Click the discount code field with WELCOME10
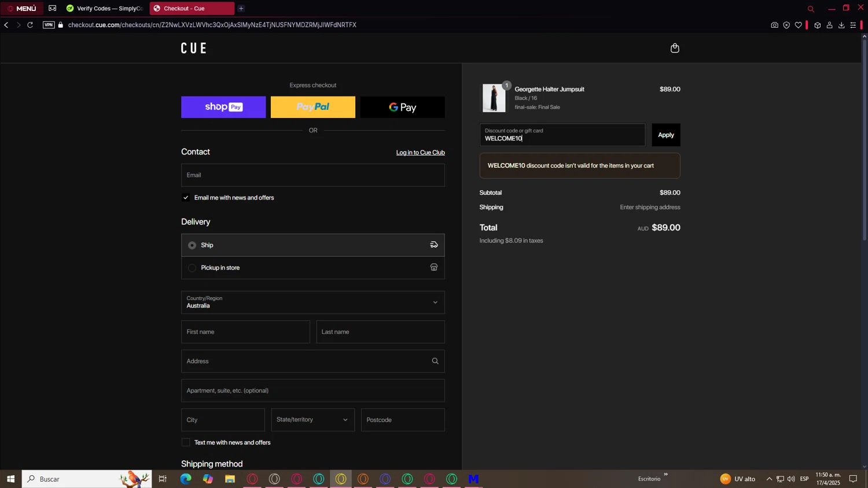Image resolution: width=868 pixels, height=488 pixels. coord(562,135)
